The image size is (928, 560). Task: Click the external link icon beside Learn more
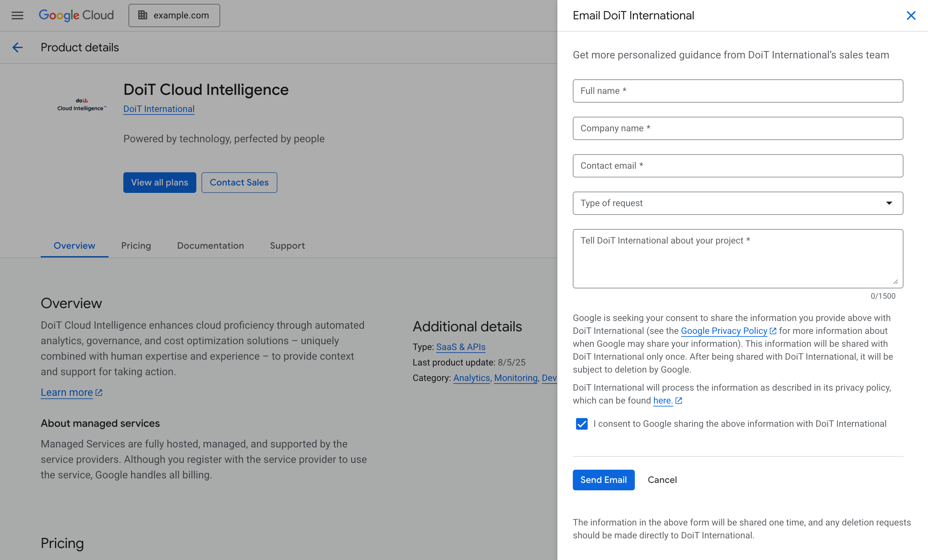(x=99, y=393)
